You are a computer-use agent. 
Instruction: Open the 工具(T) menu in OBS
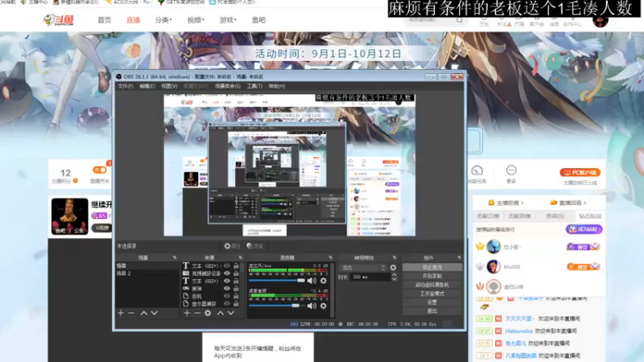(x=254, y=86)
